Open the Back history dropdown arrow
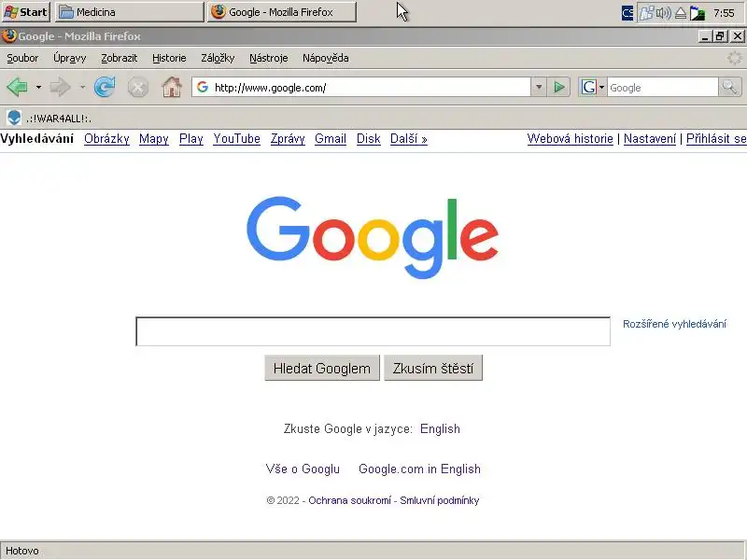This screenshot has width=747, height=560. (x=38, y=87)
